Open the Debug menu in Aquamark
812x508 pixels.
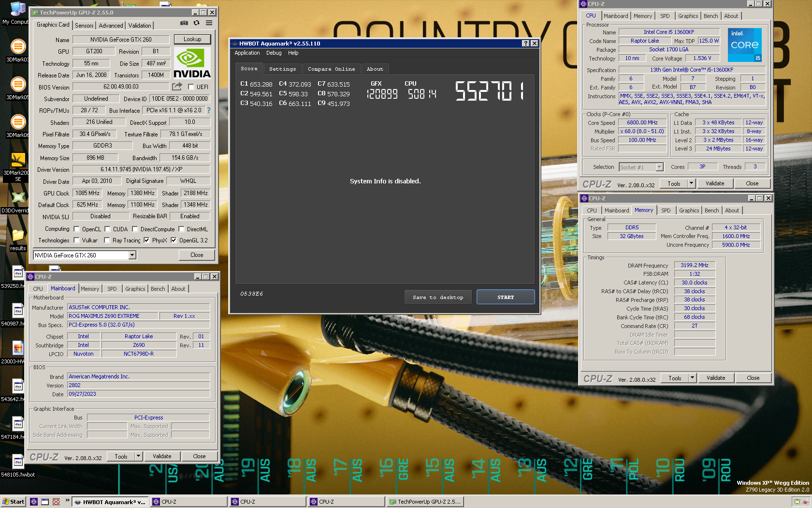click(x=274, y=53)
